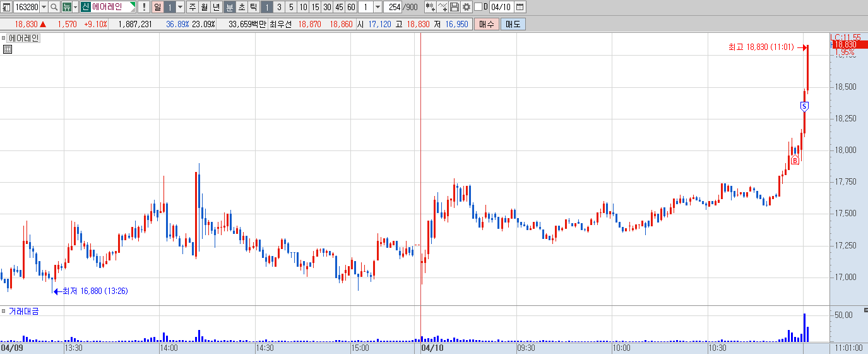Select the 분 (minute) chart period toggle
This screenshot has width=868, height=354.
pyautogui.click(x=230, y=8)
